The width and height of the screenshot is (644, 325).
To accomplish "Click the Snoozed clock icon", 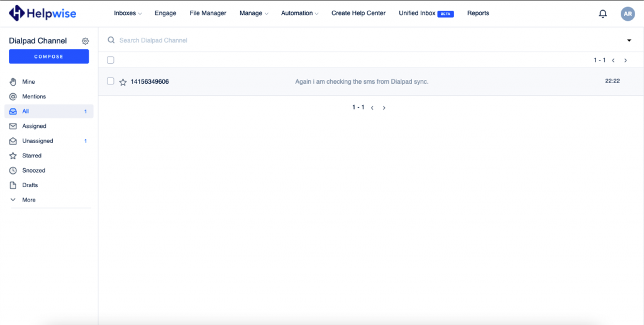I will coord(13,170).
